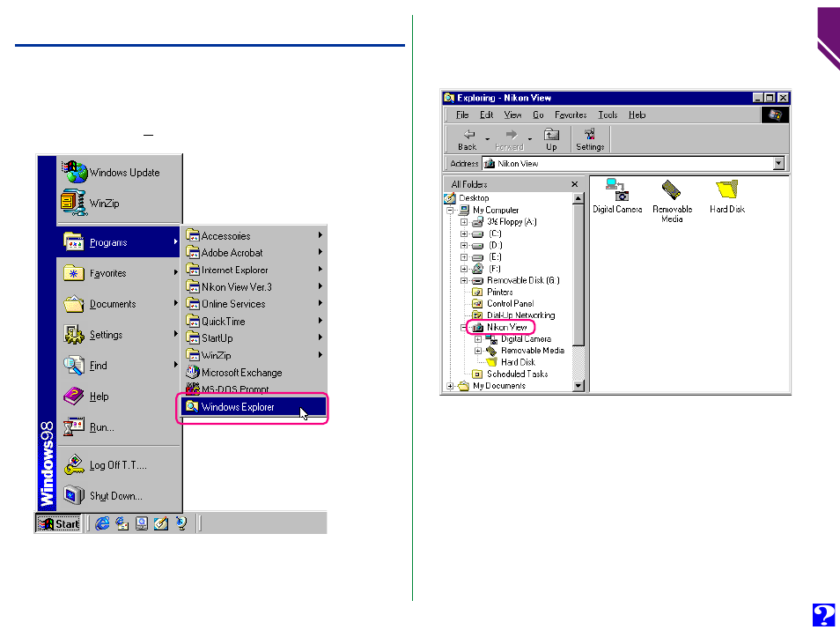
Task: Go Up one level in Explorer
Action: (x=551, y=139)
